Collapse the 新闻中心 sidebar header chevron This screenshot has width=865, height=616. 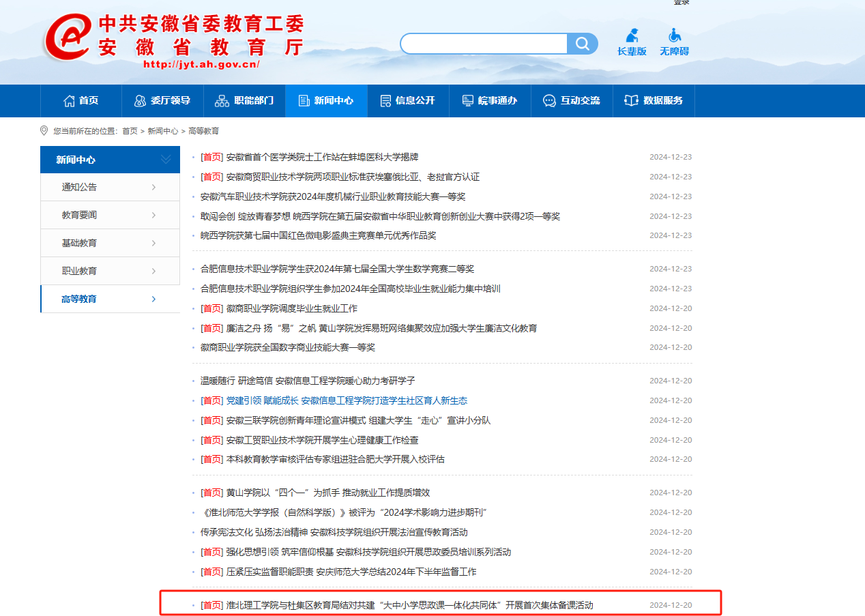[x=166, y=160]
